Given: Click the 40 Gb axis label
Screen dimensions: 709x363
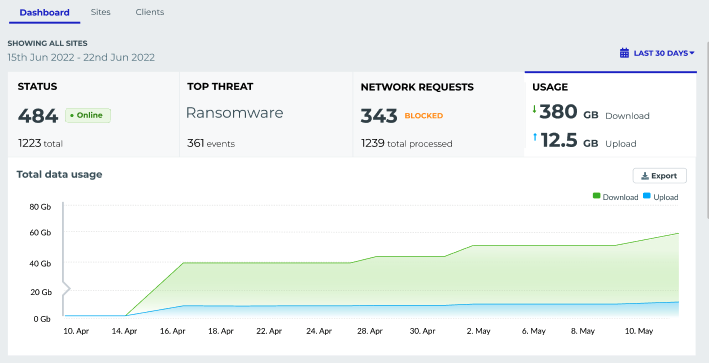Looking at the screenshot, I should pyautogui.click(x=40, y=264).
